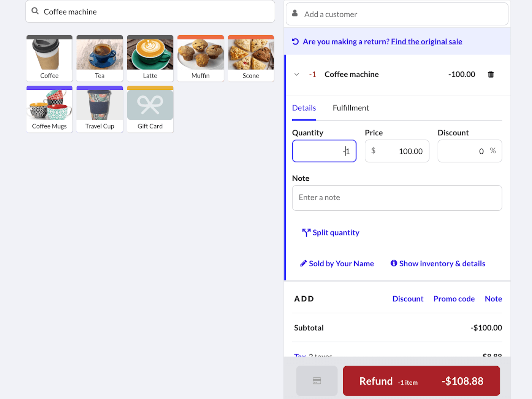Click the search magnifier icon
This screenshot has height=399, width=532.
(x=35, y=11)
